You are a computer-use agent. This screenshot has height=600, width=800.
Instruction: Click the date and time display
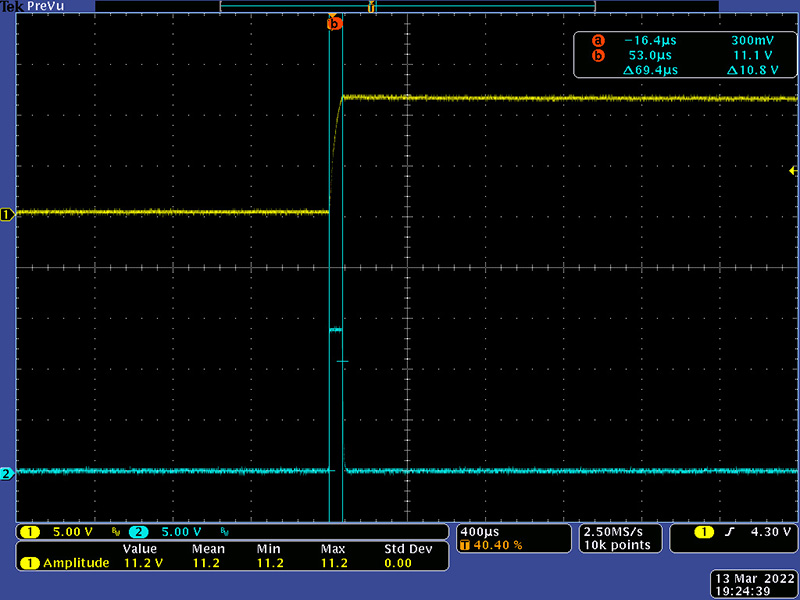point(754,585)
